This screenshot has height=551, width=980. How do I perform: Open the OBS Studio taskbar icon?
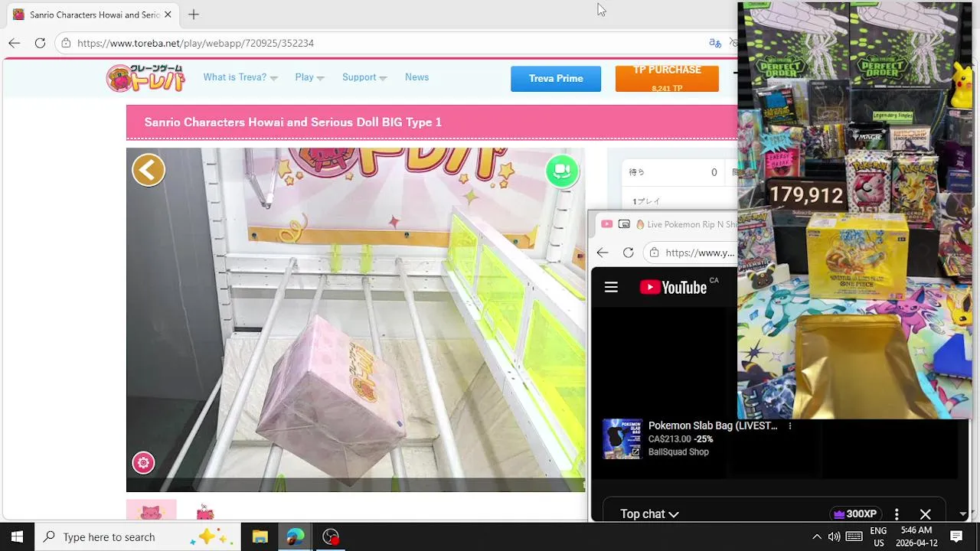331,536
